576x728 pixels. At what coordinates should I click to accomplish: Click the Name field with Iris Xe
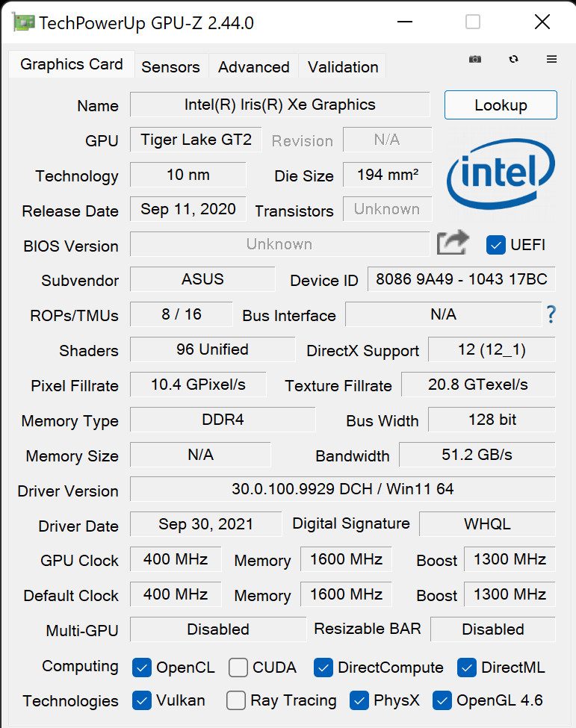[279, 105]
